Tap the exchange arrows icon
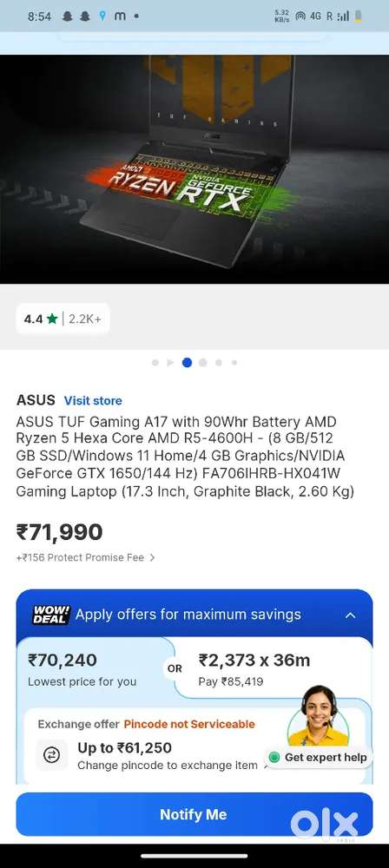 tap(51, 756)
